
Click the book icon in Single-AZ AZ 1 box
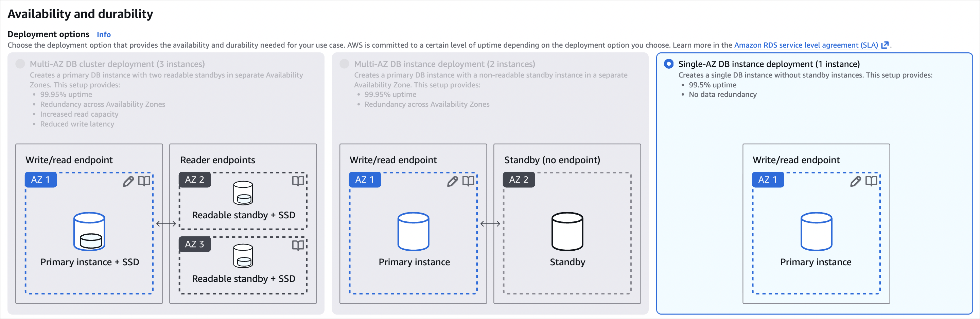pyautogui.click(x=871, y=181)
